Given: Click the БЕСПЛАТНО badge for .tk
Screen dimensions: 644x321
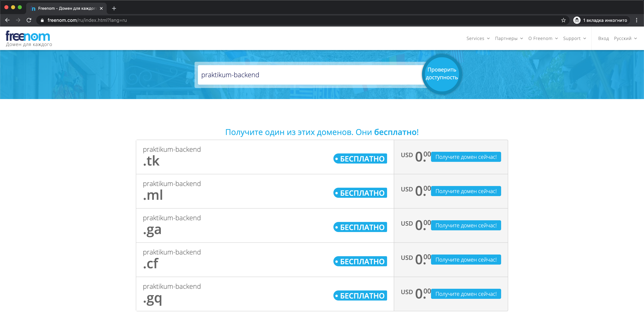Looking at the screenshot, I should (x=360, y=159).
